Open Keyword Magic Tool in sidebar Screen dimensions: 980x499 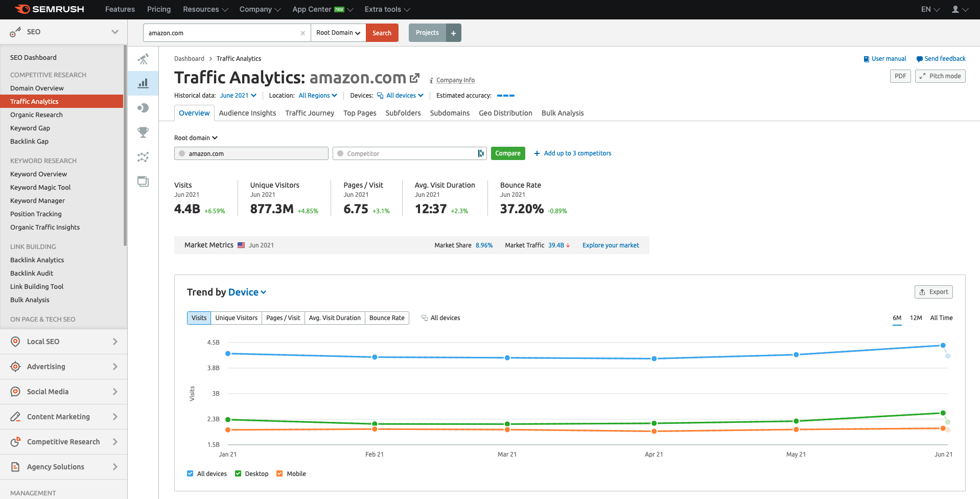pyautogui.click(x=40, y=188)
